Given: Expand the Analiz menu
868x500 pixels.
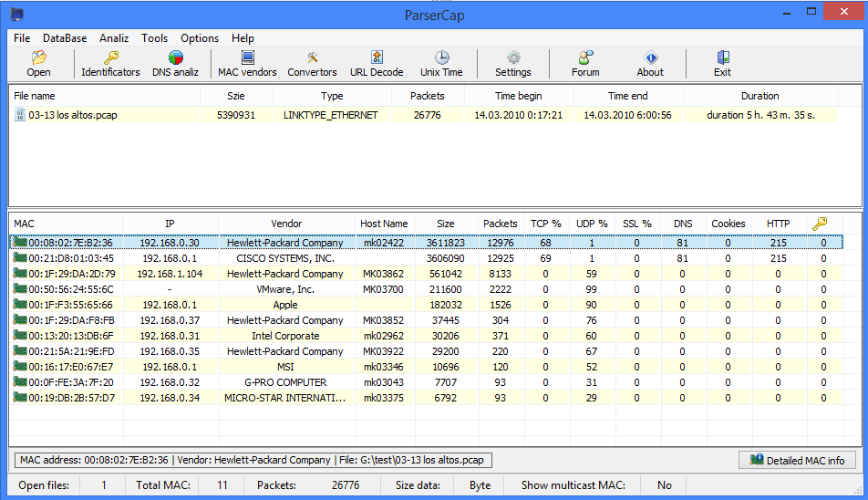Looking at the screenshot, I should click(114, 38).
